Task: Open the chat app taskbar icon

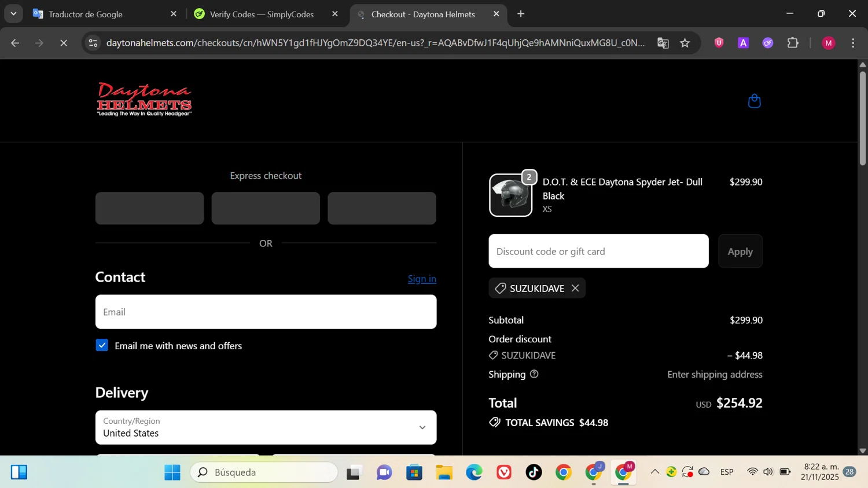Action: 384,472
